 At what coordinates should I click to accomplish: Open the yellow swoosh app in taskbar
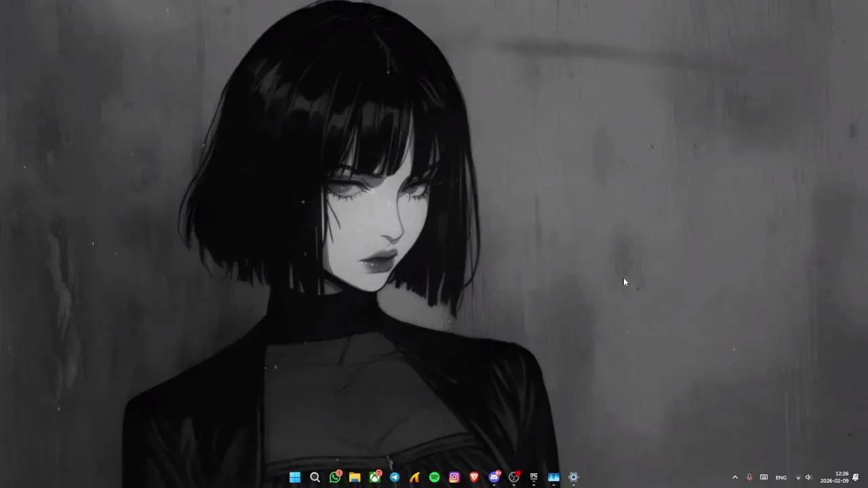414,477
